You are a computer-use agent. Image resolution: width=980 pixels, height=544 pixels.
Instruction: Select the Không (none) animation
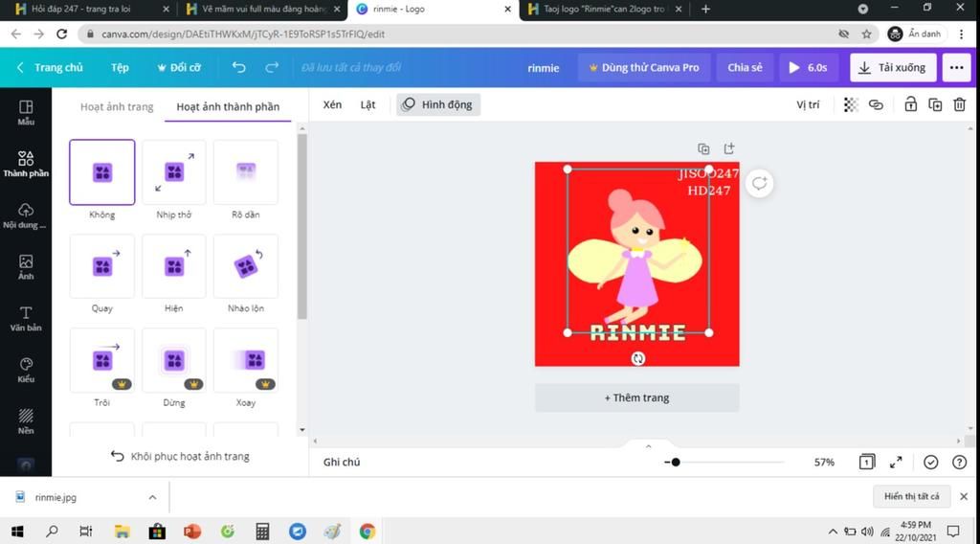point(101,172)
